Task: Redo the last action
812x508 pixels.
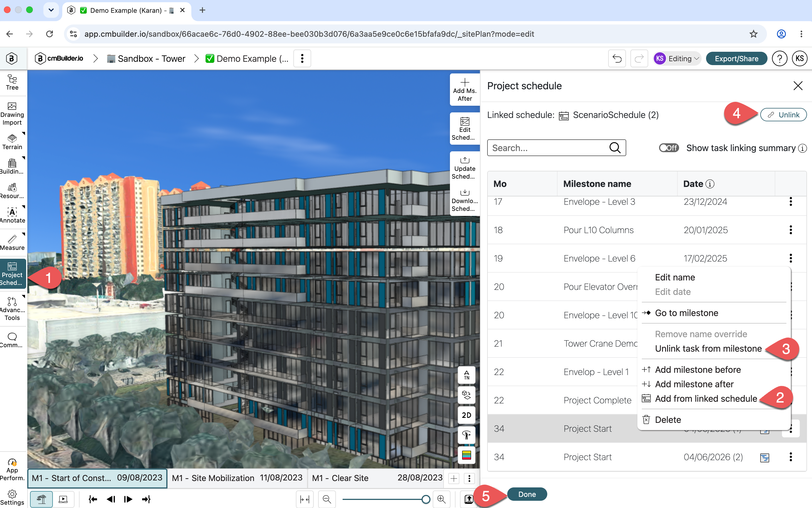Action: click(x=639, y=58)
